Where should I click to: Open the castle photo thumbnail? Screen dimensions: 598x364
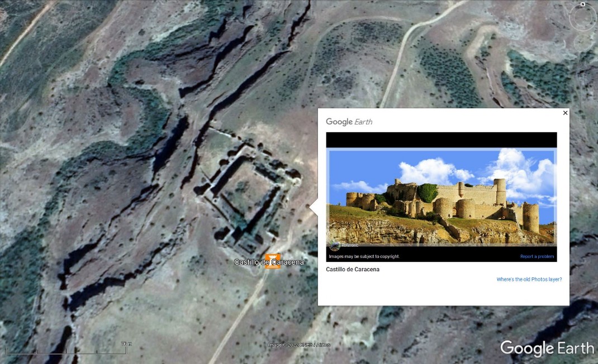coord(442,197)
